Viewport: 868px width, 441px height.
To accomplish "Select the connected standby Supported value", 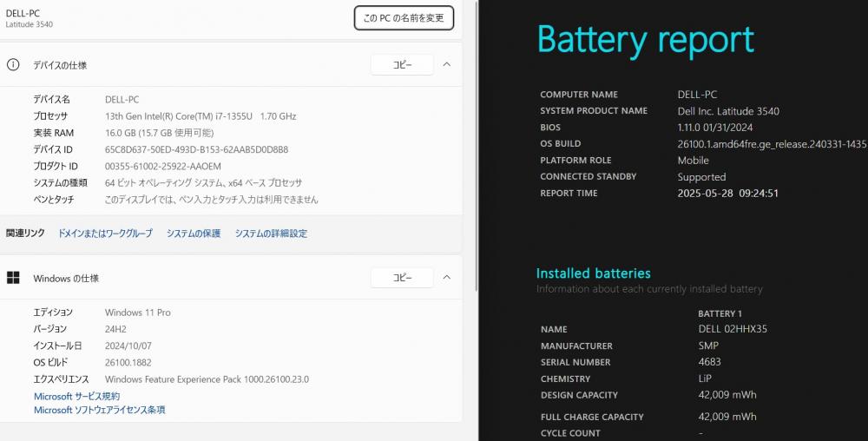I will click(x=701, y=177).
